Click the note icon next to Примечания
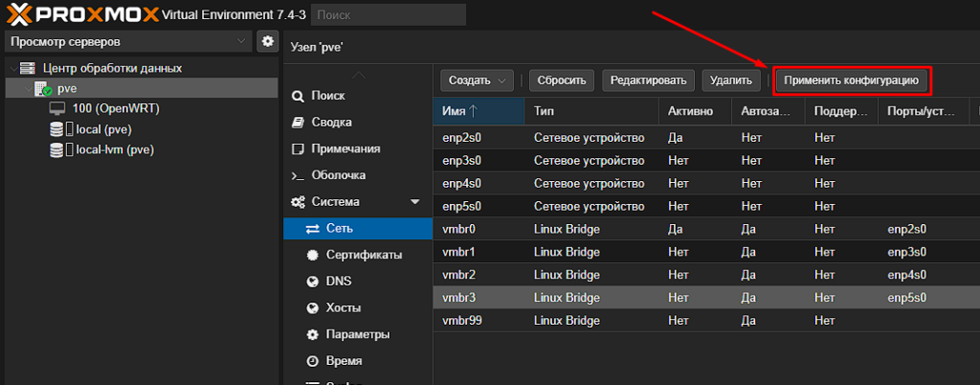Screen dimensions: 980x385 (x=299, y=148)
